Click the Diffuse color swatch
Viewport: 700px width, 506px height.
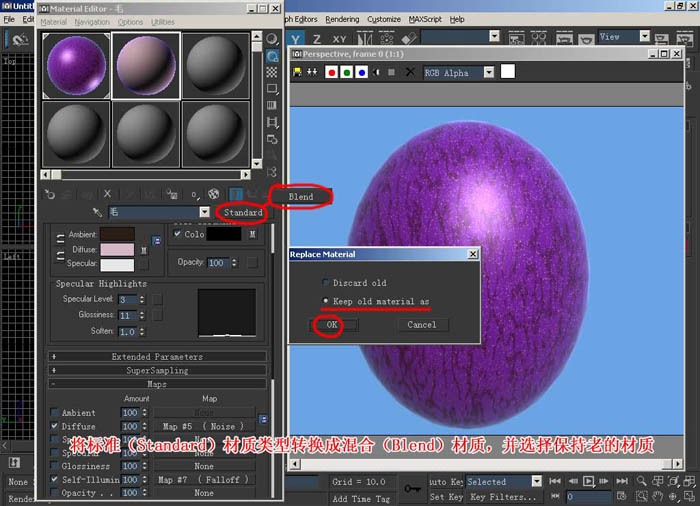click(117, 250)
